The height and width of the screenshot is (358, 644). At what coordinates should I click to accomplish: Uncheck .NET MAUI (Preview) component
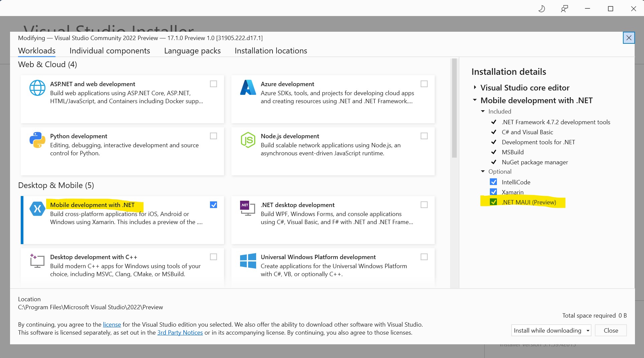tap(494, 202)
